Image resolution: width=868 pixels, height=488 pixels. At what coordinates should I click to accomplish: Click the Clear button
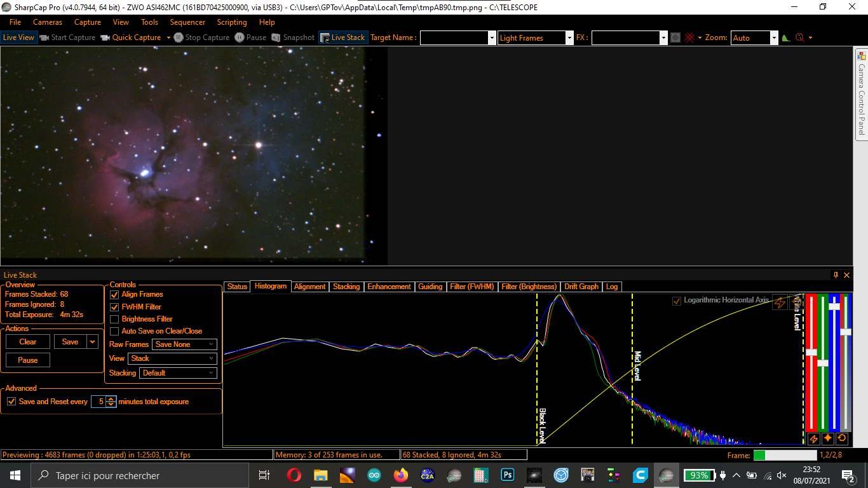(x=28, y=342)
